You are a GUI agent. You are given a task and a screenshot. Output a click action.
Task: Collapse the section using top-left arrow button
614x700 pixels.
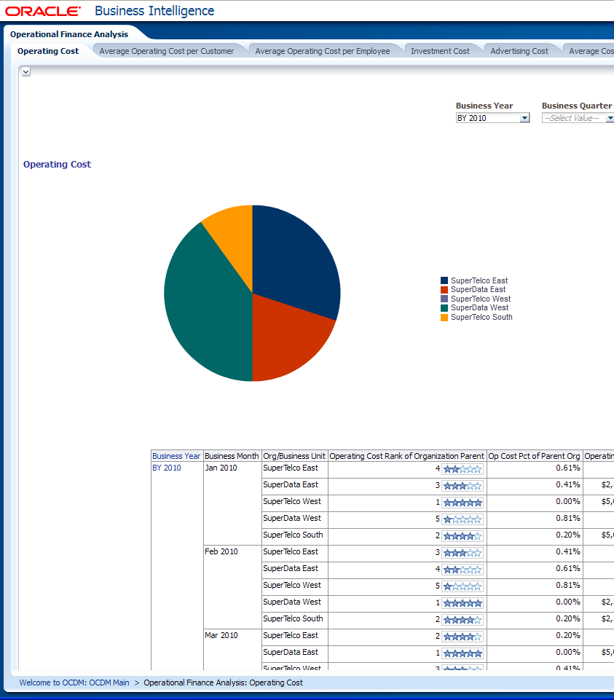coord(25,71)
